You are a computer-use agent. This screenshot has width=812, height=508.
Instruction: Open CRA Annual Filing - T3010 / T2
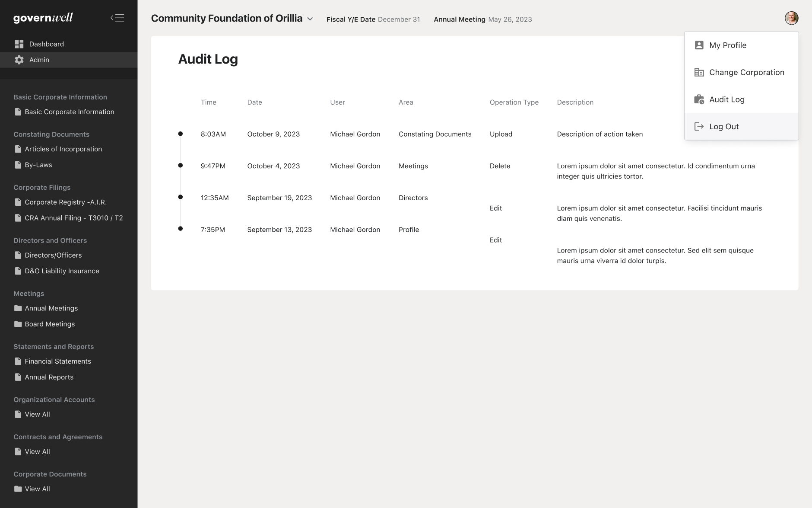(73, 218)
